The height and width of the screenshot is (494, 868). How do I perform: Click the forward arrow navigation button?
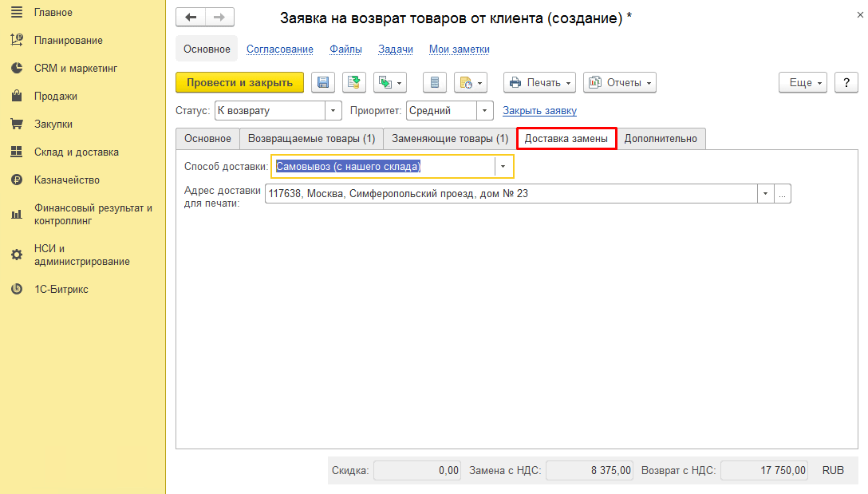(x=219, y=18)
